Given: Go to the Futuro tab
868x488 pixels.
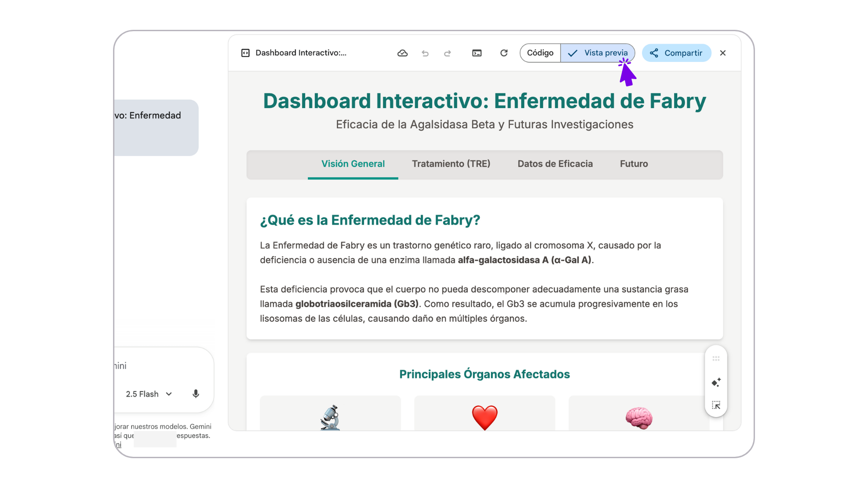Looking at the screenshot, I should [x=633, y=164].
